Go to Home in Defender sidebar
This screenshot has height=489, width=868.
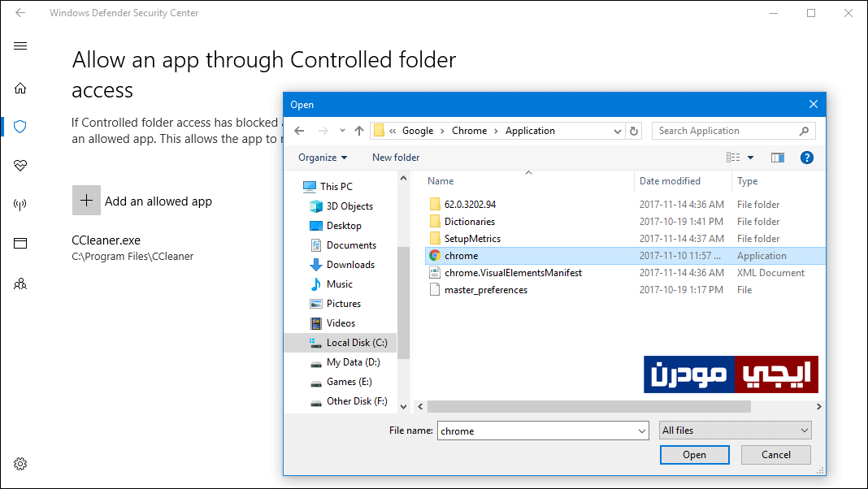pos(20,88)
